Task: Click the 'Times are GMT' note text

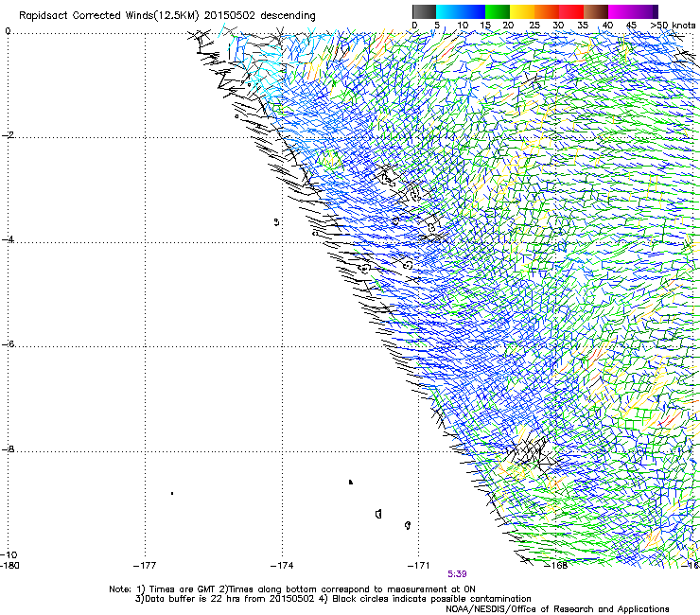Action: tap(183, 589)
